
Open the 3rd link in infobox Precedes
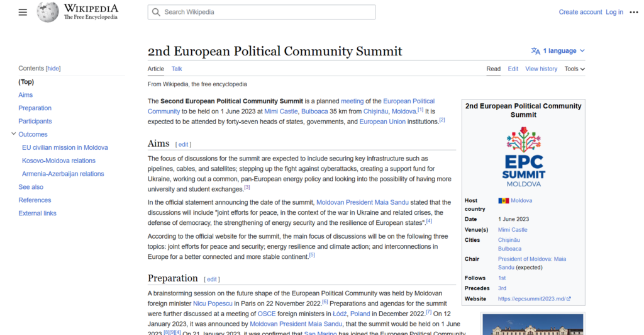502,288
